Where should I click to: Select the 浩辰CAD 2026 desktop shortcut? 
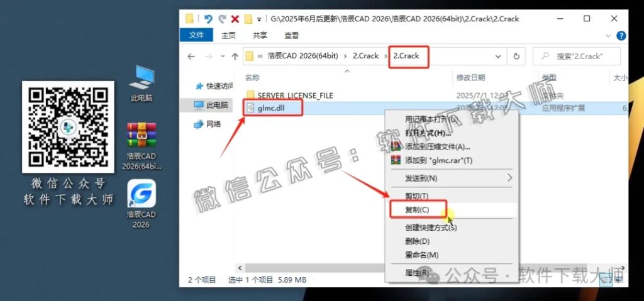[142, 204]
